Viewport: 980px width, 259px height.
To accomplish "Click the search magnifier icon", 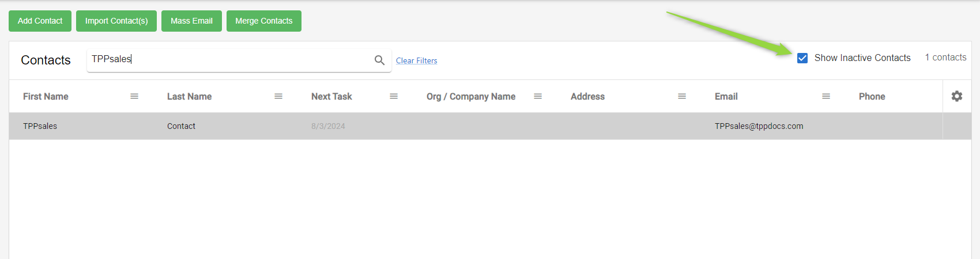I will 379,60.
